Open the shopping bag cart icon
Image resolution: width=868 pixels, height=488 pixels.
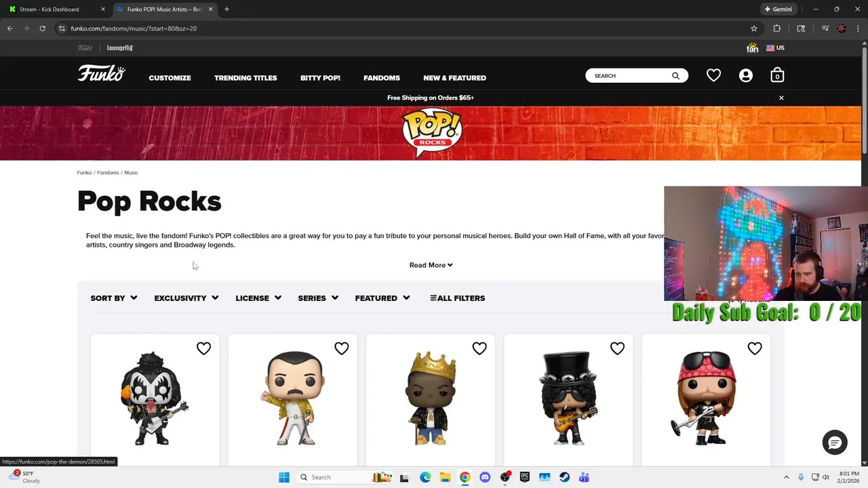(777, 75)
